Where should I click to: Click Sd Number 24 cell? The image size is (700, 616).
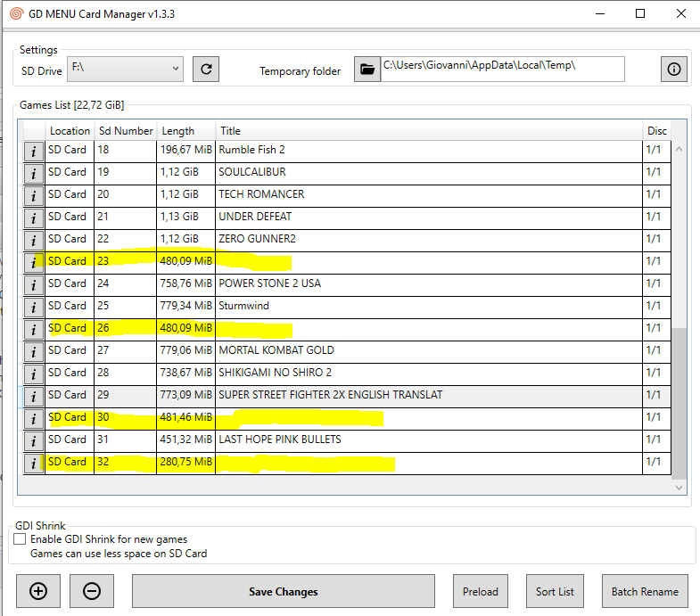click(x=126, y=285)
